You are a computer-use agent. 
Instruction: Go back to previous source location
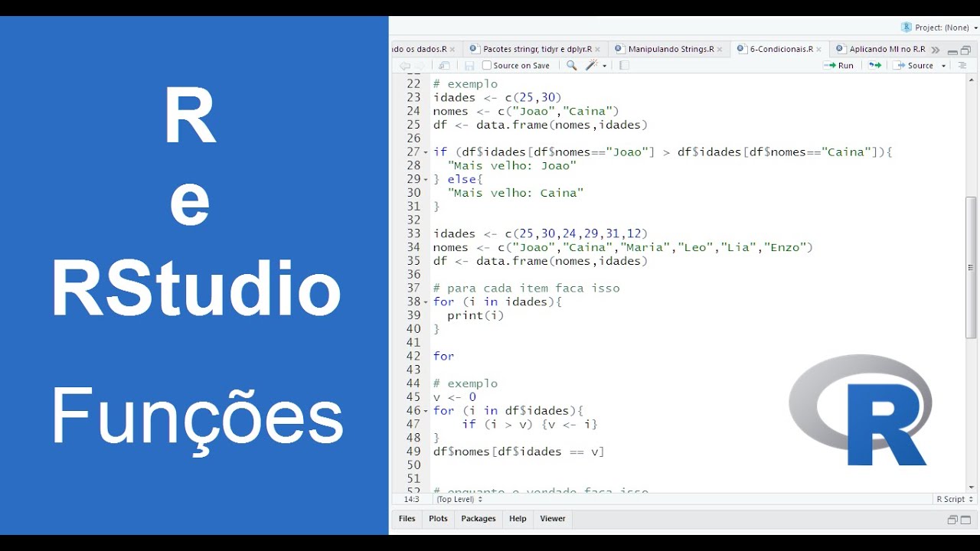(x=404, y=66)
